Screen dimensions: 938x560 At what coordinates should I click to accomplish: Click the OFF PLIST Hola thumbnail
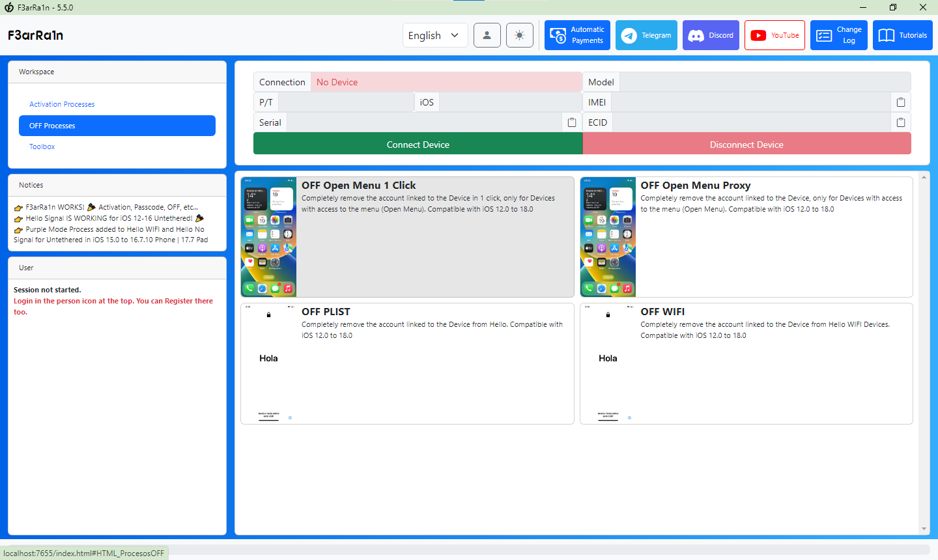(269, 363)
